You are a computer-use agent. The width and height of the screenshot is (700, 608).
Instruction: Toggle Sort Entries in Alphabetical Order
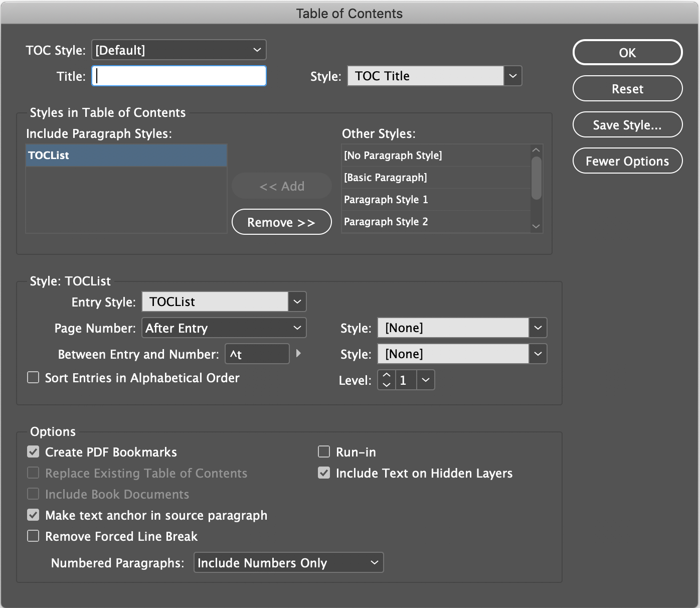[x=33, y=377]
